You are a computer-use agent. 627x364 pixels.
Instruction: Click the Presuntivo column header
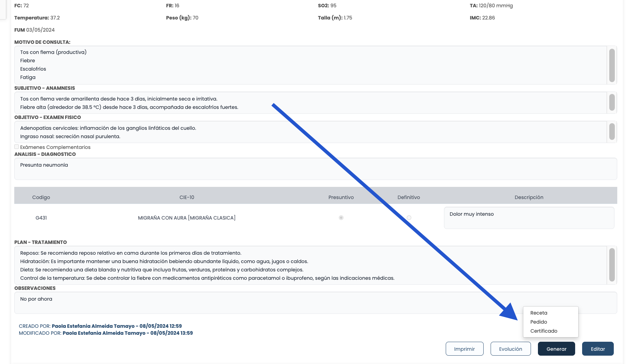click(341, 197)
